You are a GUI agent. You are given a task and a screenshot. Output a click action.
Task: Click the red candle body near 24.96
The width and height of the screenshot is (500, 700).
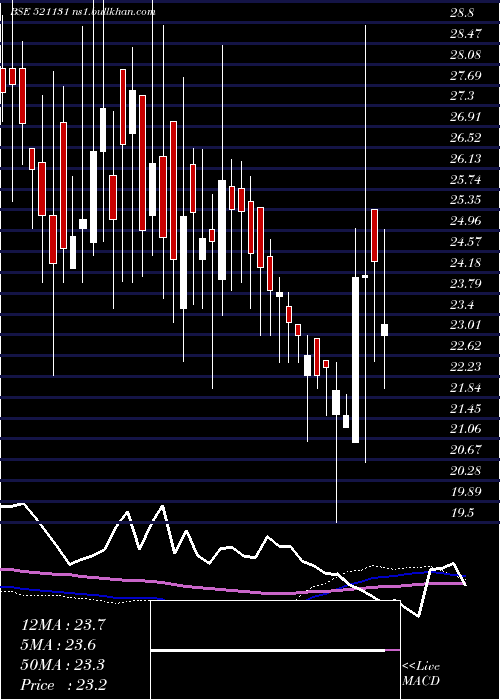tap(374, 235)
